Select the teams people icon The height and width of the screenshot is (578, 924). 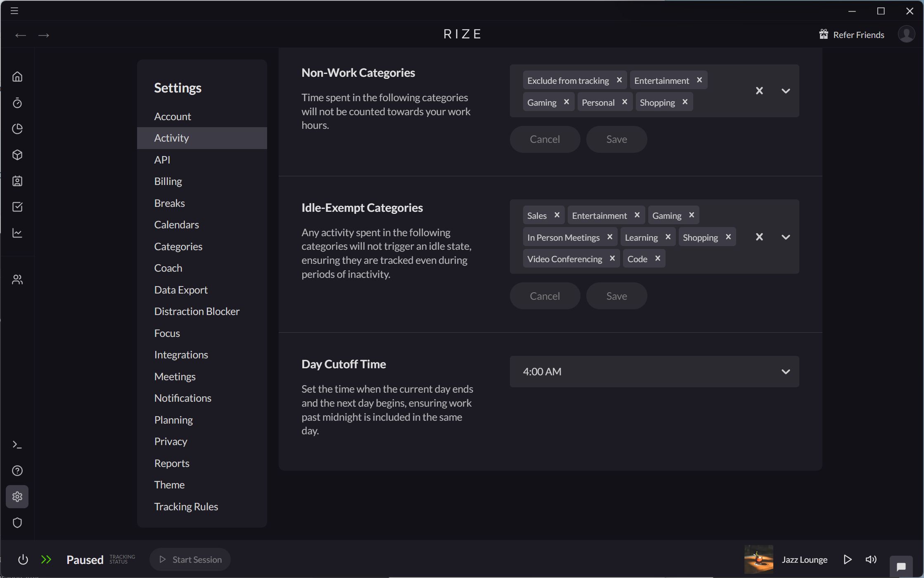(17, 279)
